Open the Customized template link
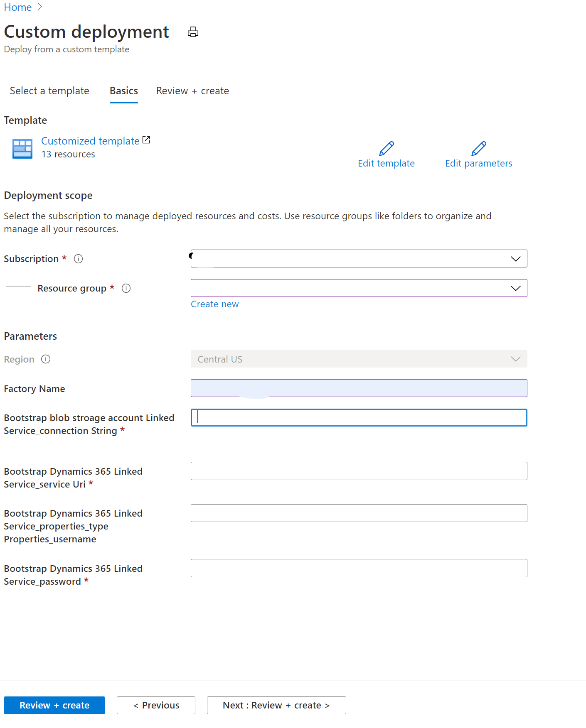This screenshot has height=728, width=586. coord(90,141)
